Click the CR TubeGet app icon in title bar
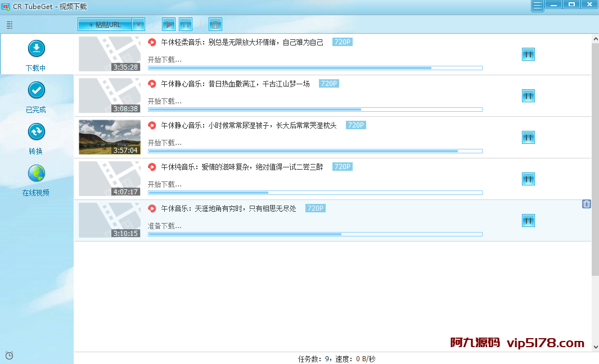Image resolution: width=599 pixels, height=364 pixels. pos(6,7)
